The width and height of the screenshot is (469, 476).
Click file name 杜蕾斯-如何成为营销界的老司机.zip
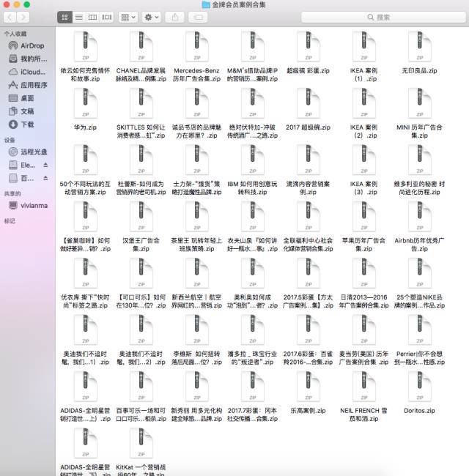[x=141, y=188]
